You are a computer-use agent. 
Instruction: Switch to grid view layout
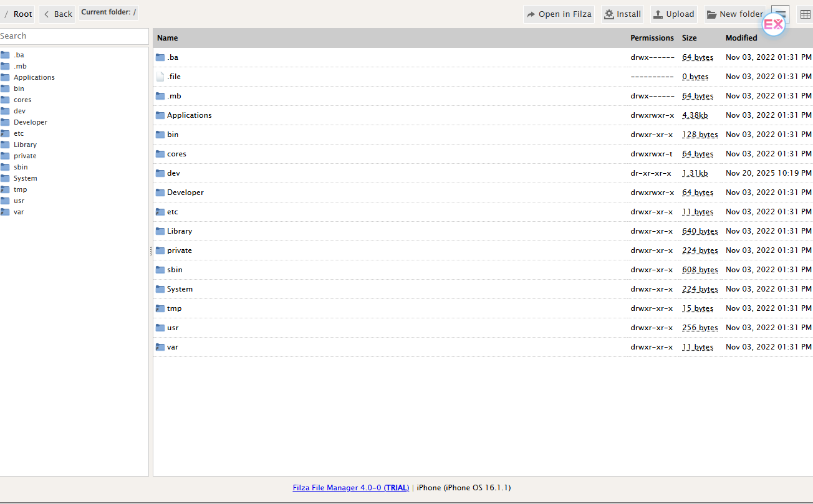pos(805,14)
